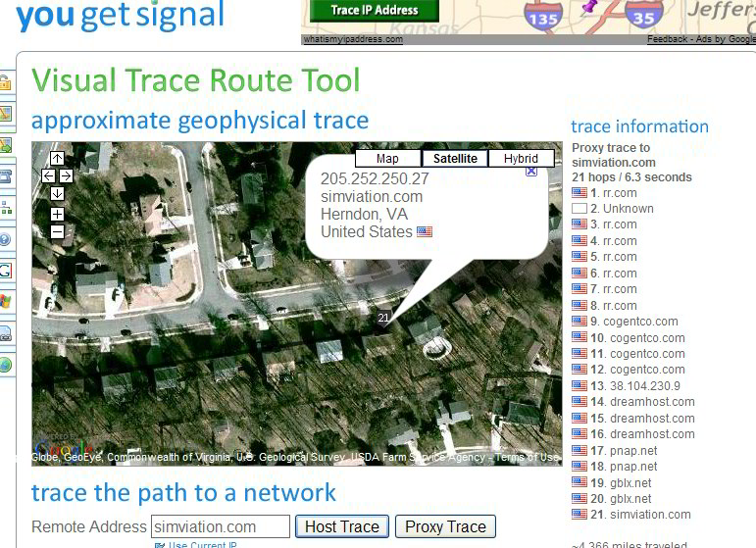Viewport: 756px width, 548px height.
Task: Click the blue question mark help sidebar icon
Action: click(x=4, y=239)
